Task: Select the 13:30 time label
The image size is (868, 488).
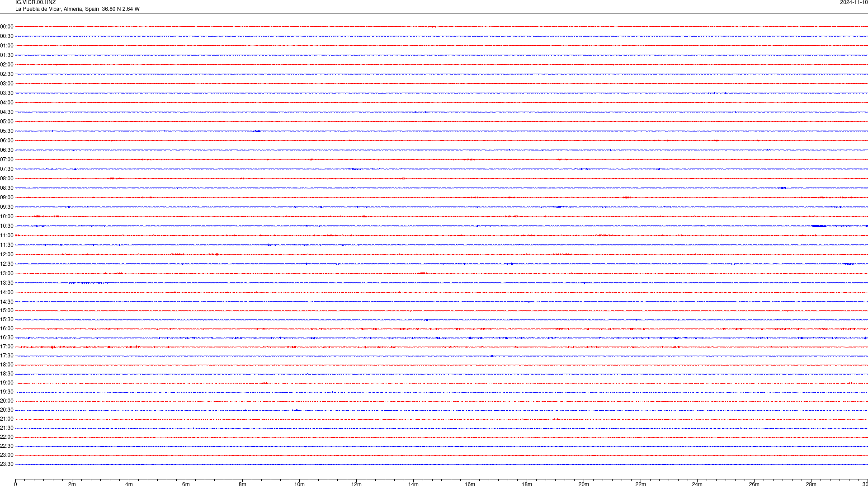Action: coord(7,283)
